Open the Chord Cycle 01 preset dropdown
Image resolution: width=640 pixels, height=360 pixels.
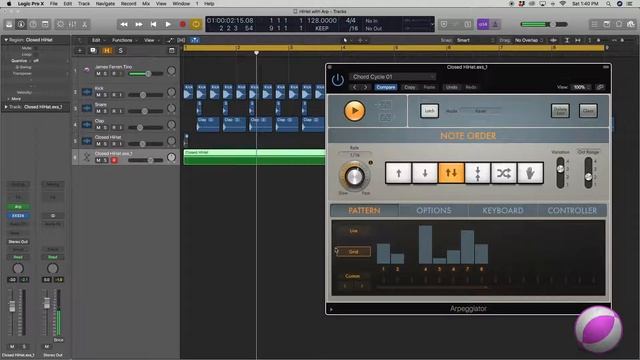click(392, 77)
